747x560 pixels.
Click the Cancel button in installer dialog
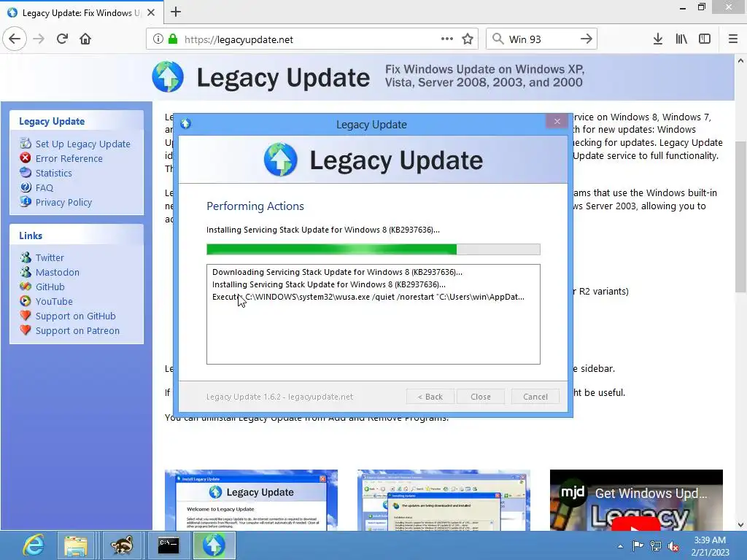point(535,397)
